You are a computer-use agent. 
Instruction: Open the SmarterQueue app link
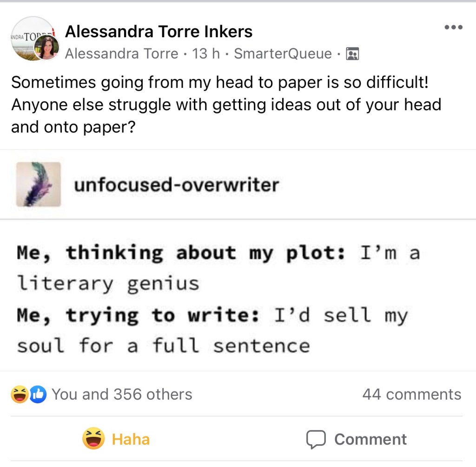283,54
